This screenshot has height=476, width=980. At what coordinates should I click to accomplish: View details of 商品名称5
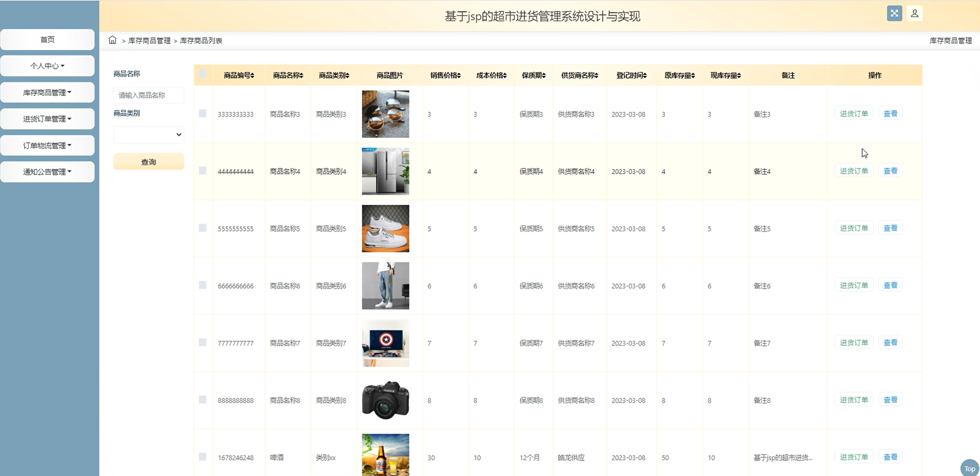[890, 228]
